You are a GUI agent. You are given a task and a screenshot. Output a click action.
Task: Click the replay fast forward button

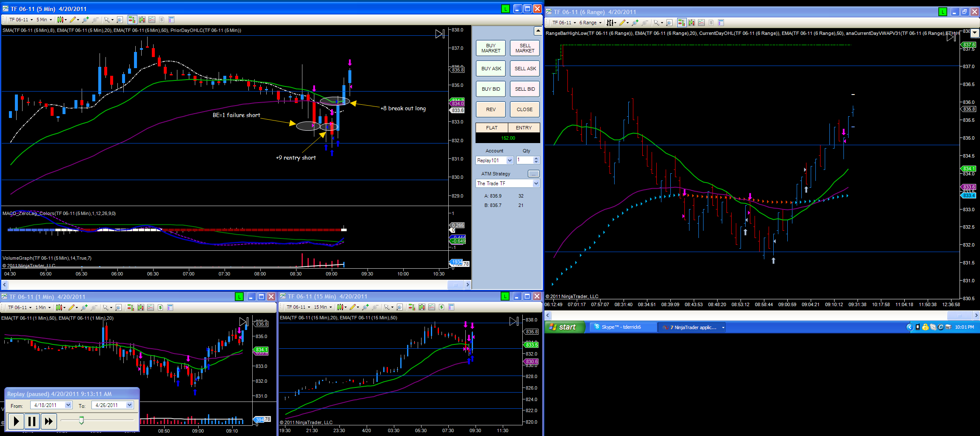pos(48,422)
